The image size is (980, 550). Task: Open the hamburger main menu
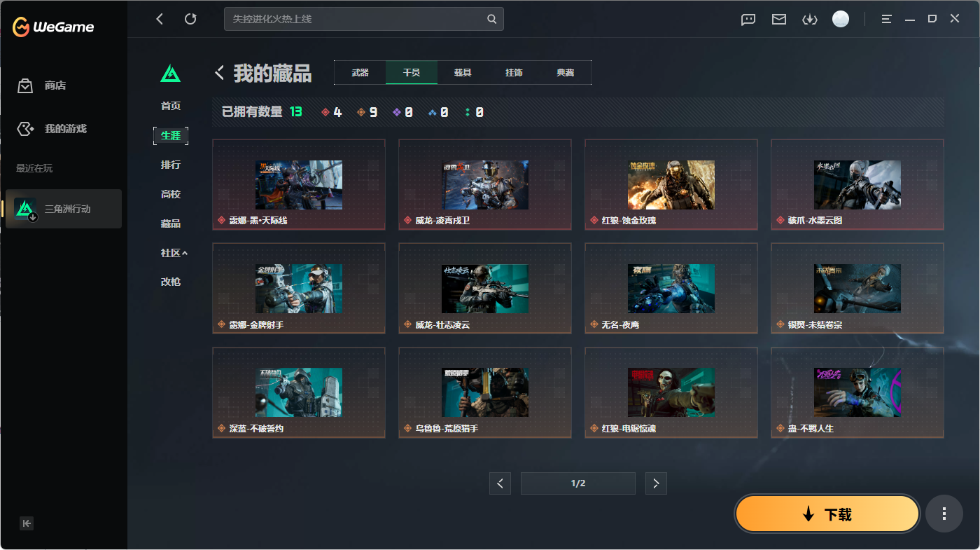coord(887,20)
